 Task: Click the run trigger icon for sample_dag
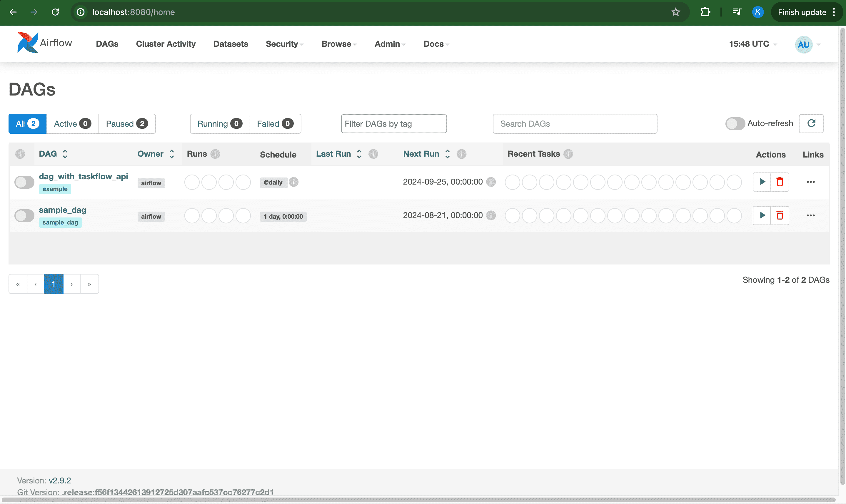tap(762, 215)
